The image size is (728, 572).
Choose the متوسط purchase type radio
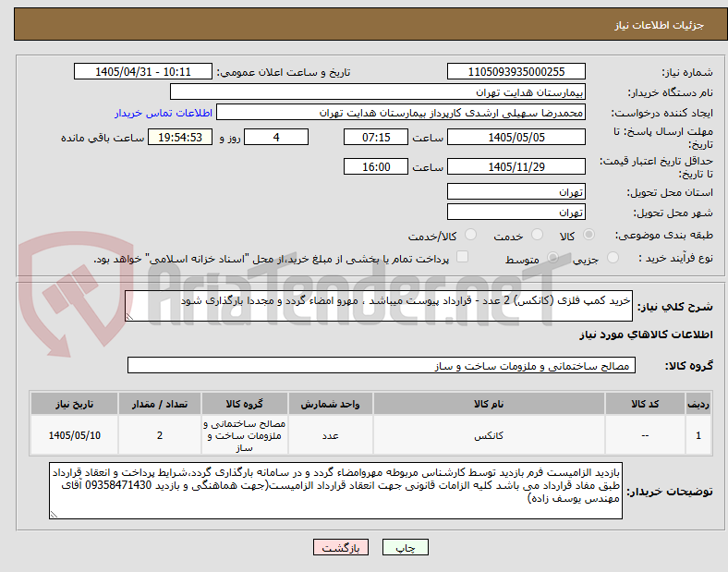point(552,257)
